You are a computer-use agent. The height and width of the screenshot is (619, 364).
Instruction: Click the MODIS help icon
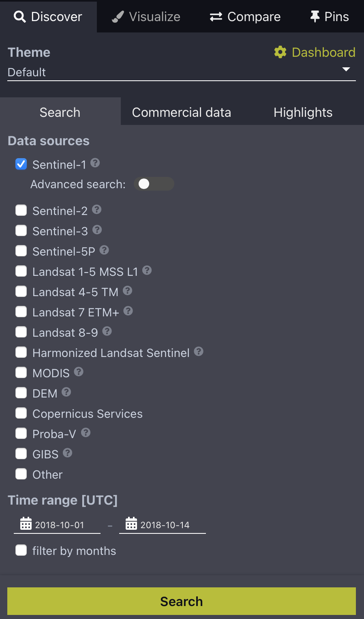tap(79, 372)
